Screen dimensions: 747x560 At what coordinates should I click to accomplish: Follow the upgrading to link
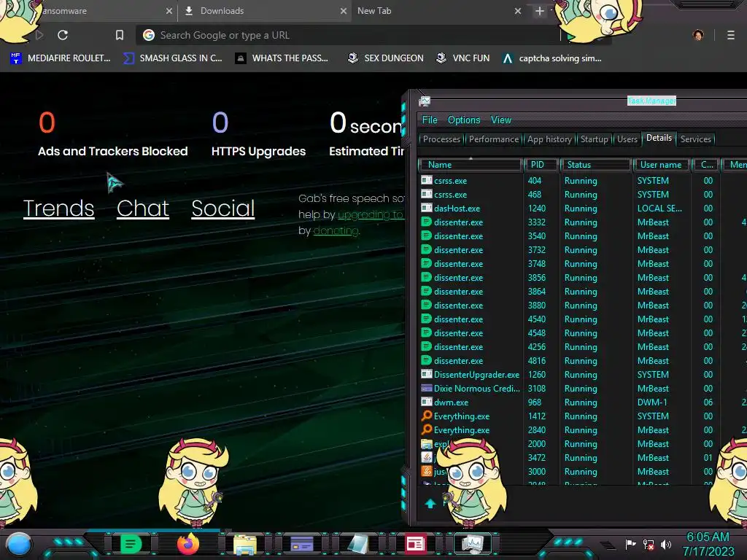370,215
